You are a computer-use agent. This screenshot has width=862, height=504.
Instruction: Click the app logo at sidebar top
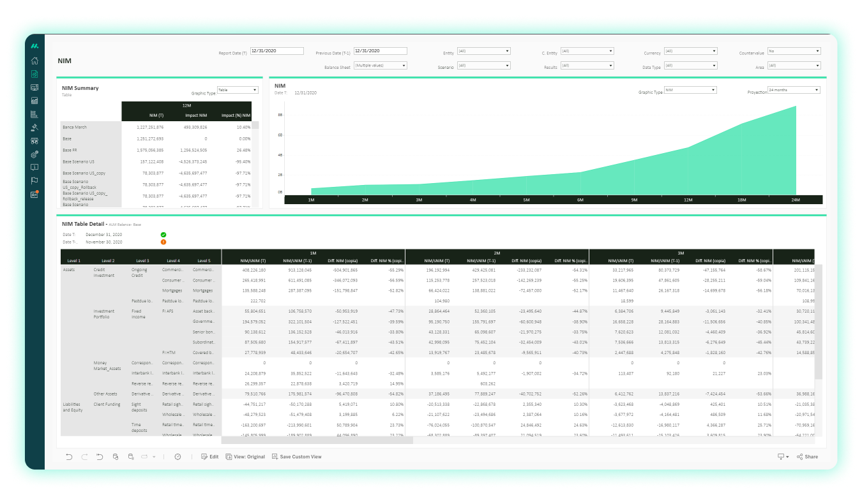(x=34, y=46)
